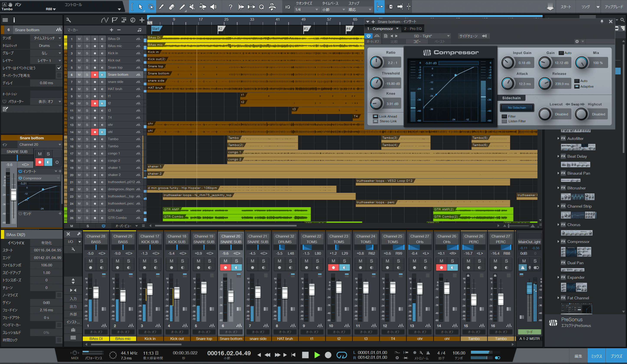Open compressor plugin gear settings
627x364 pixels.
(577, 42)
